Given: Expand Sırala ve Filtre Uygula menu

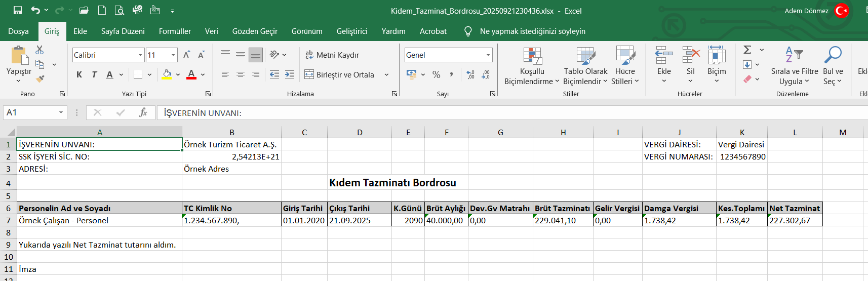Looking at the screenshot, I should coord(794,66).
